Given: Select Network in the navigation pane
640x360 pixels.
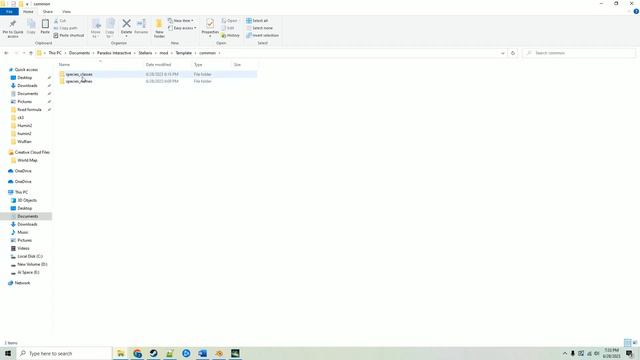Looking at the screenshot, I should (x=22, y=283).
